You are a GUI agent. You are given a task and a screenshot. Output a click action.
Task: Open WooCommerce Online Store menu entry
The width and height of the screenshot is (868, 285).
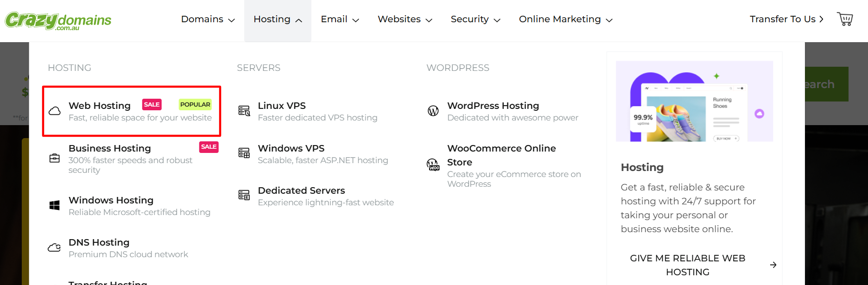coord(501,155)
